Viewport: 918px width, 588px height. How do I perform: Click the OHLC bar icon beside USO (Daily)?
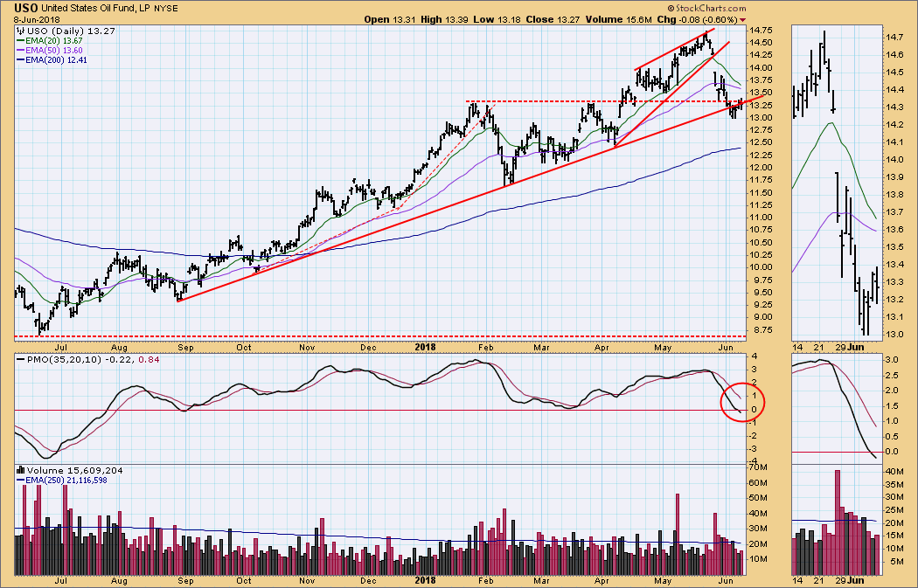tap(19, 31)
